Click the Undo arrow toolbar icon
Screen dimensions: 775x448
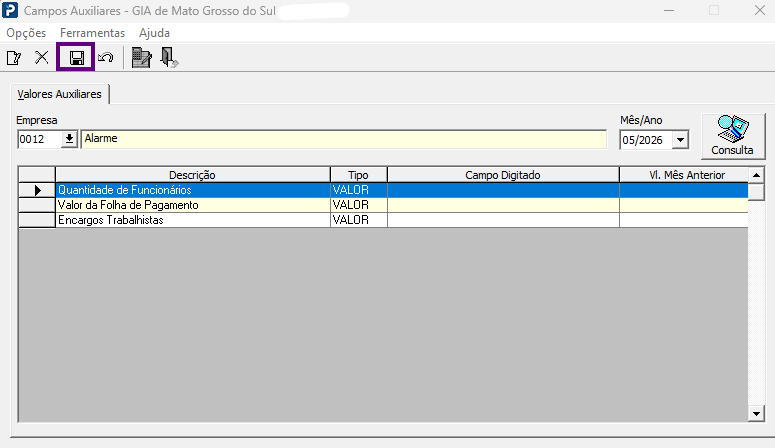tap(105, 58)
